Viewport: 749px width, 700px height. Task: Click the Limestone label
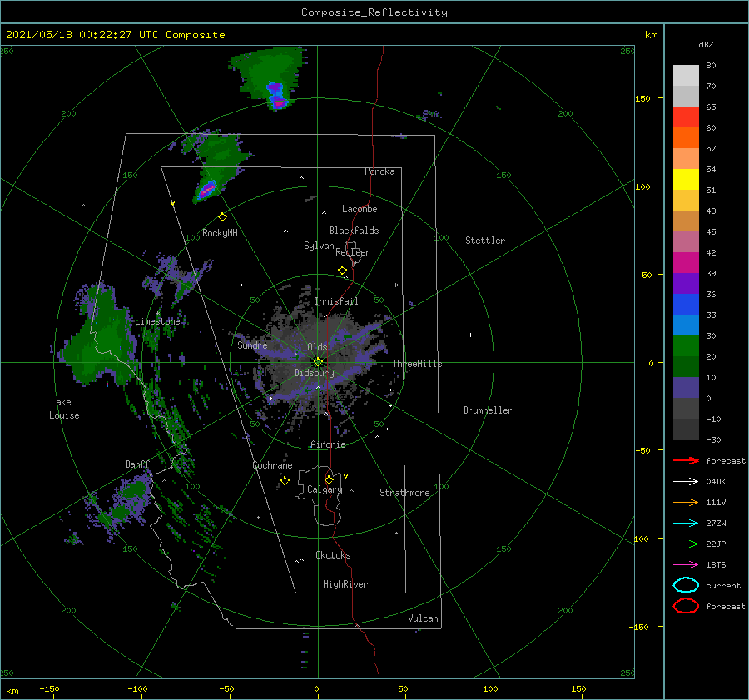coord(157,321)
